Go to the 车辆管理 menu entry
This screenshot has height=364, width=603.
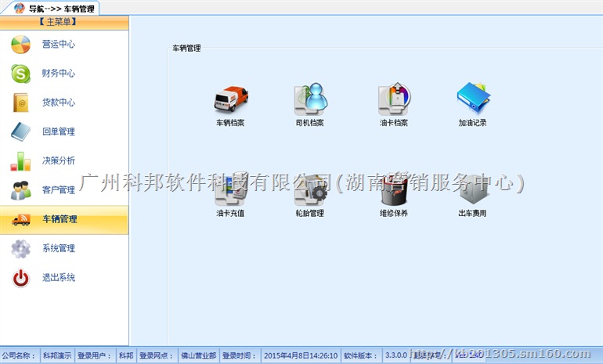click(64, 219)
